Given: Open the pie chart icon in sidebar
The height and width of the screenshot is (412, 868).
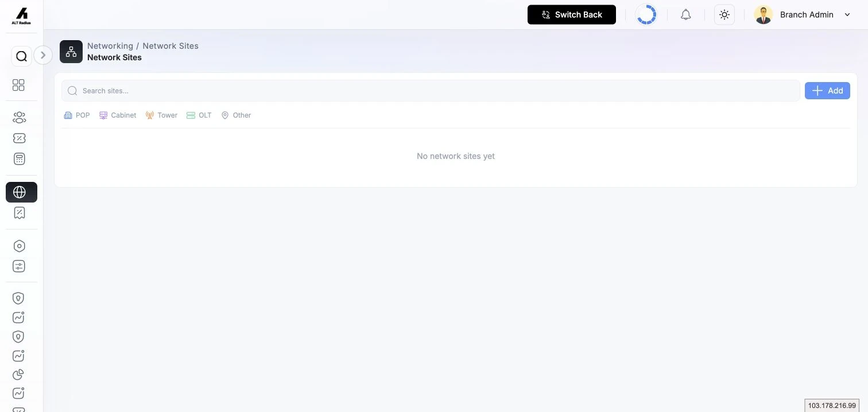Looking at the screenshot, I should coord(19,375).
